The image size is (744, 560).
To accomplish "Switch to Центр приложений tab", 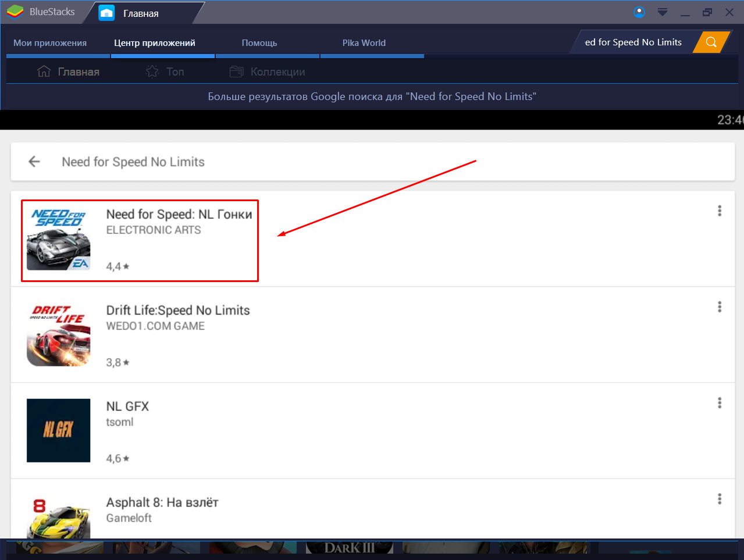I will (155, 43).
